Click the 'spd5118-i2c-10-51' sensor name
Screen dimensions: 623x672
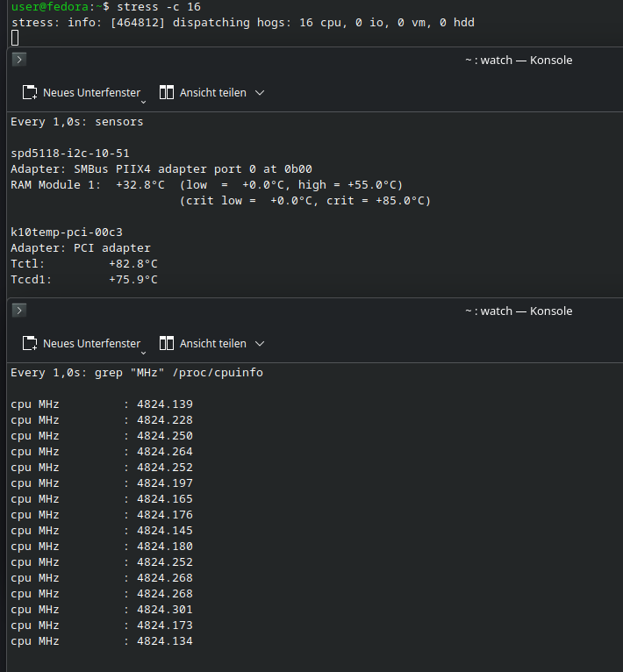70,153
